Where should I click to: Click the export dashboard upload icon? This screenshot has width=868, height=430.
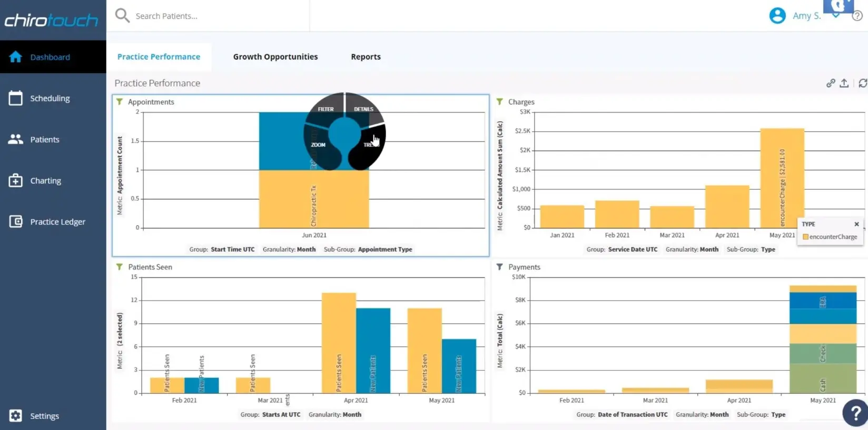[x=844, y=83]
